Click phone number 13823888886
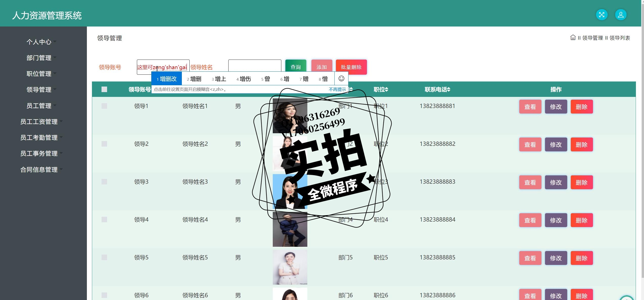Image resolution: width=644 pixels, height=300 pixels. (x=437, y=295)
